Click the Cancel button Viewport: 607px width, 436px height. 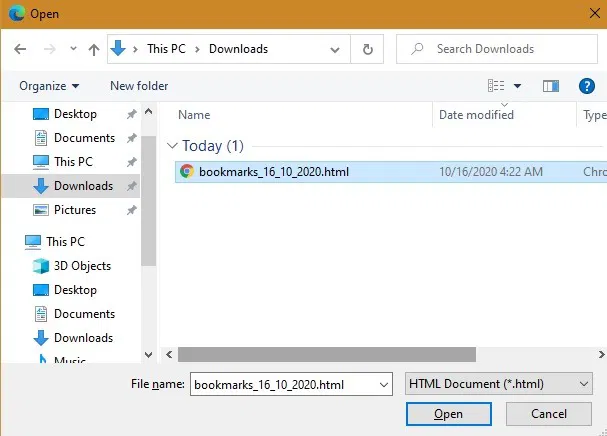click(x=548, y=414)
